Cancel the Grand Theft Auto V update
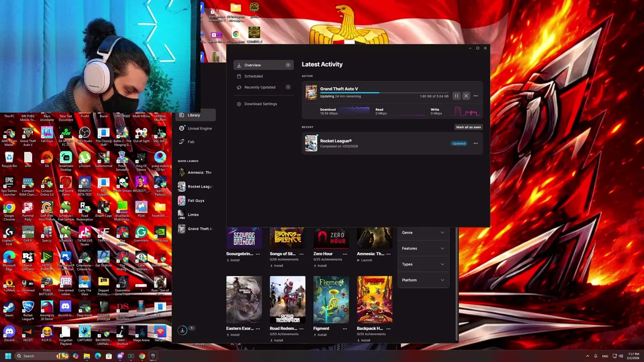The image size is (644, 362). click(x=466, y=96)
